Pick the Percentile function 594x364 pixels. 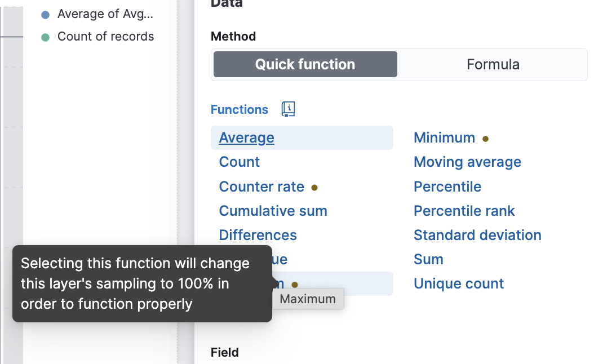tap(447, 187)
